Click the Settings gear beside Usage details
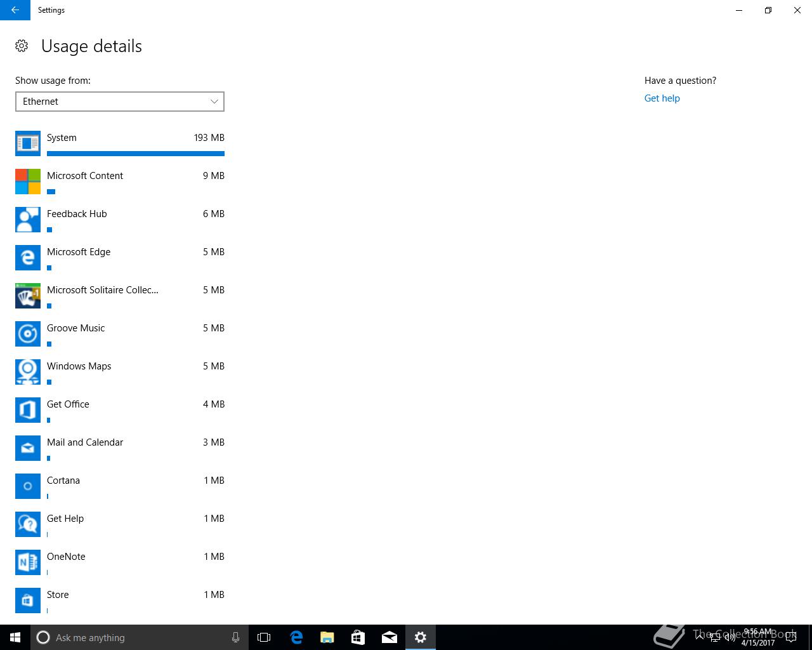 point(22,46)
